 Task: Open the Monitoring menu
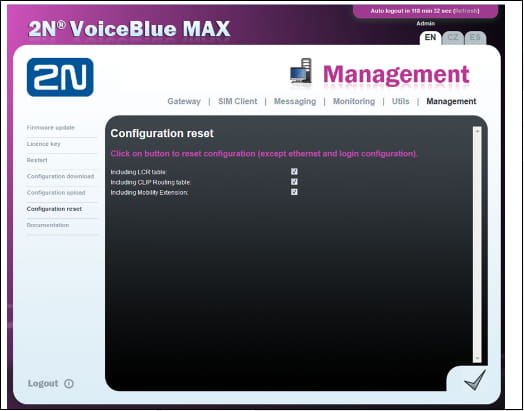[354, 101]
